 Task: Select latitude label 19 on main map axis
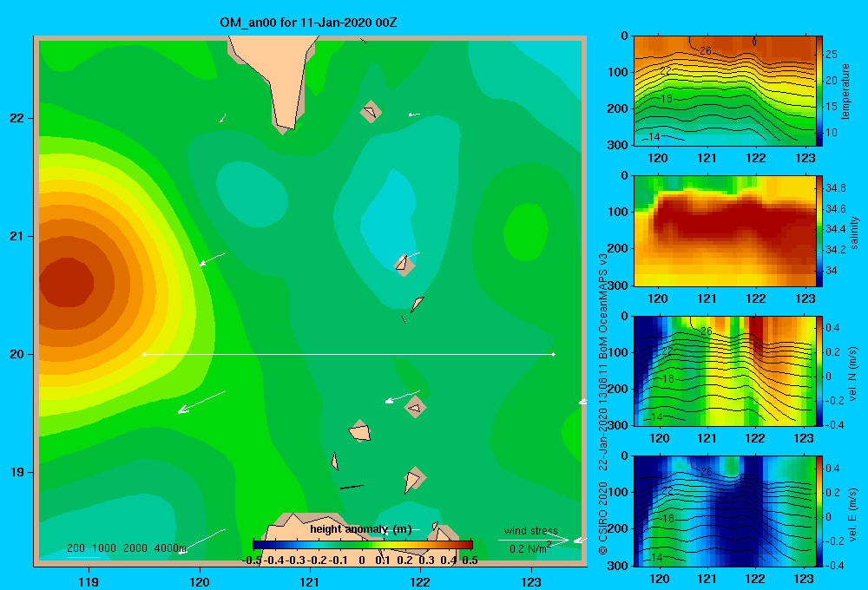coord(17,472)
